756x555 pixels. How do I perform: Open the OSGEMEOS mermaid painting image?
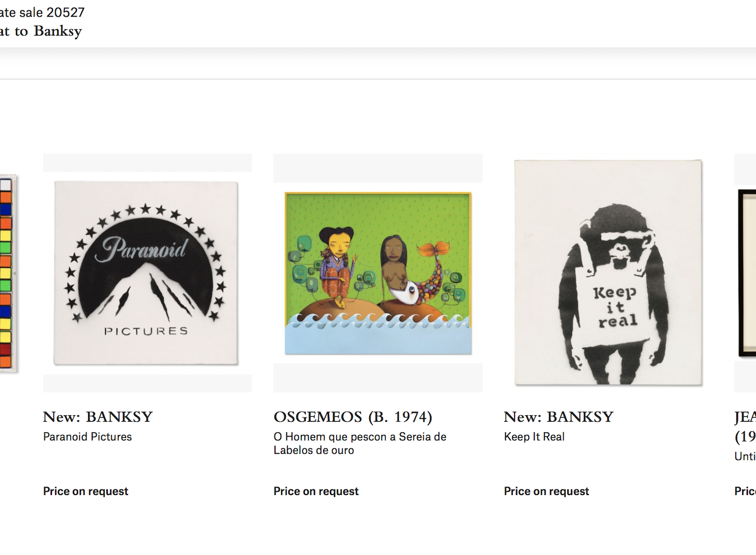click(378, 273)
